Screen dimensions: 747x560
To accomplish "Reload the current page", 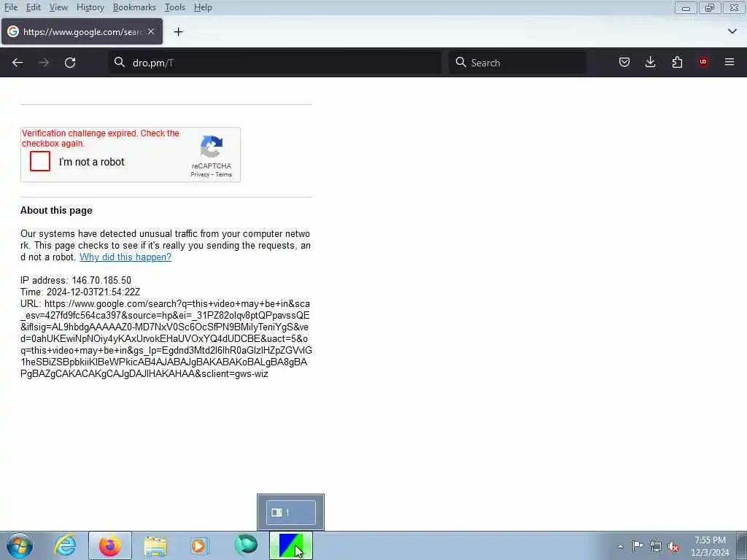I will coord(70,63).
